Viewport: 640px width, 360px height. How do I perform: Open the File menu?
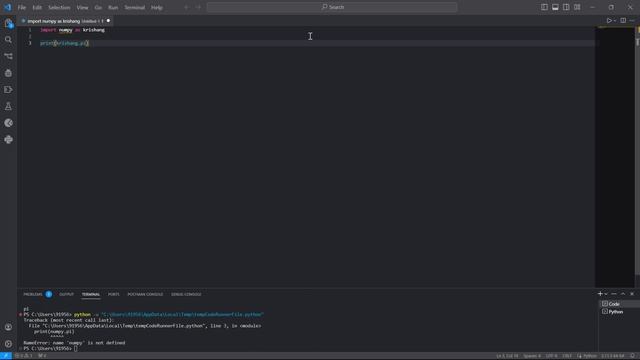click(22, 7)
